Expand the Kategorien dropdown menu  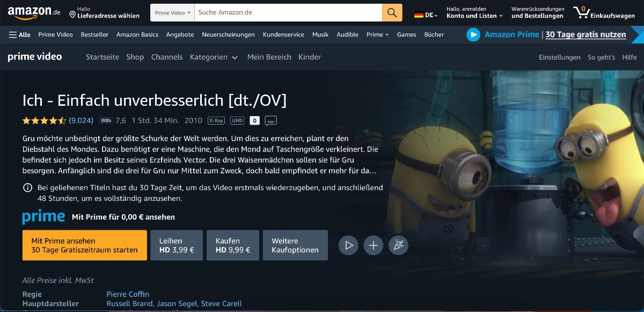[214, 57]
